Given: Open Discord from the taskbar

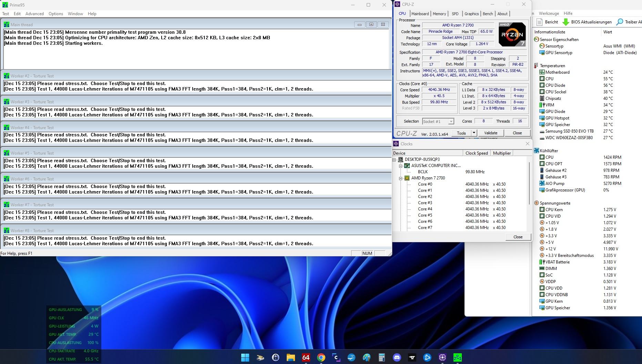Looking at the screenshot, I should 397,357.
